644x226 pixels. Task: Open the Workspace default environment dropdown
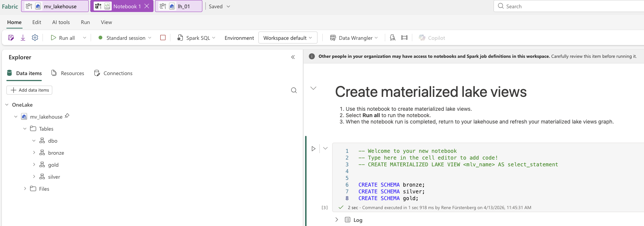coord(288,38)
